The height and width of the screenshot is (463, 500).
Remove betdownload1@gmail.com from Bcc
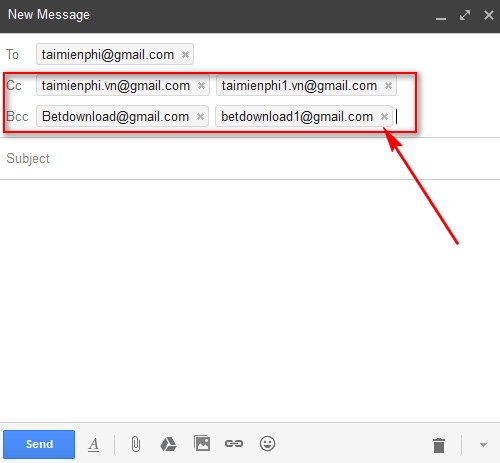tap(384, 116)
